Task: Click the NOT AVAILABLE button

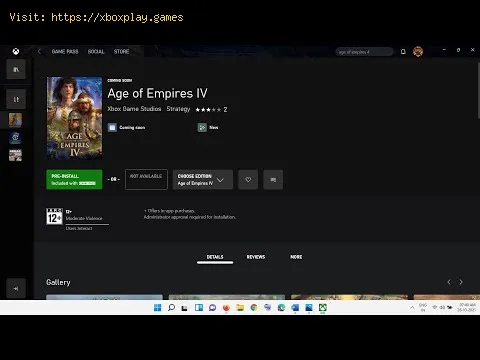Action: tap(146, 179)
